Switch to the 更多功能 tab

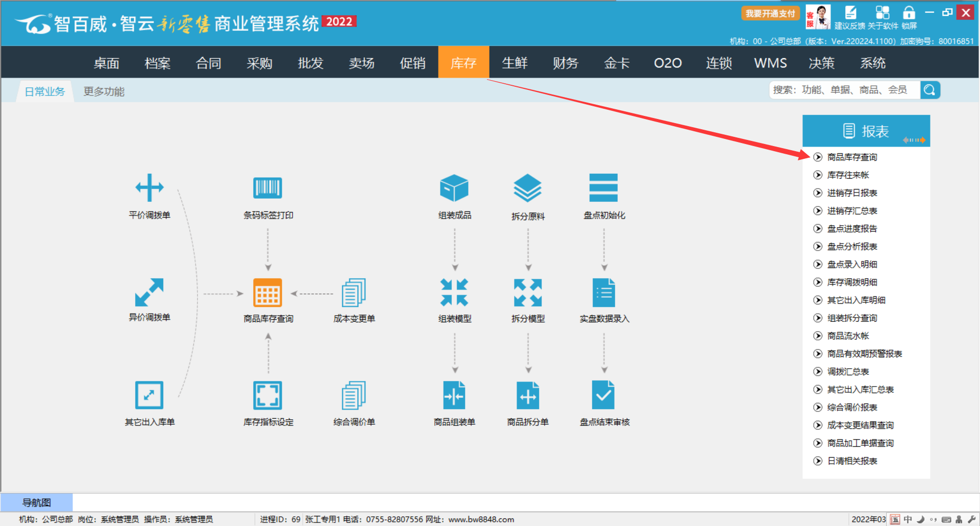(x=104, y=91)
